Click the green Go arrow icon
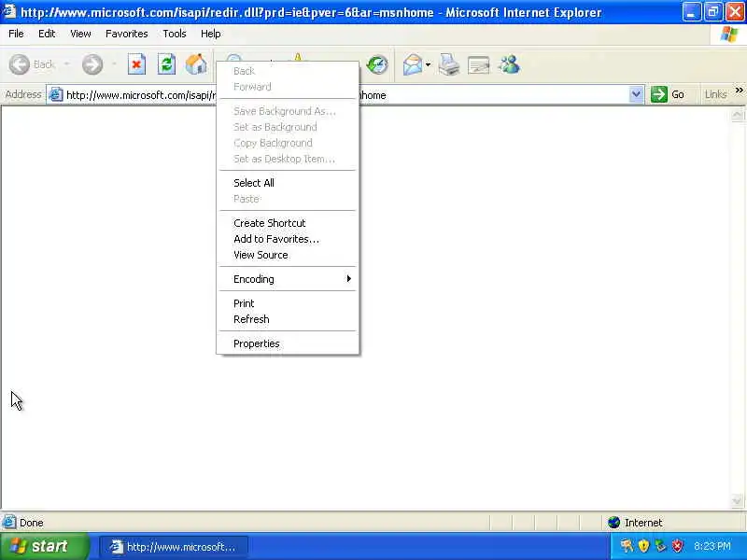Viewport: 747px width, 560px height. coord(659,94)
